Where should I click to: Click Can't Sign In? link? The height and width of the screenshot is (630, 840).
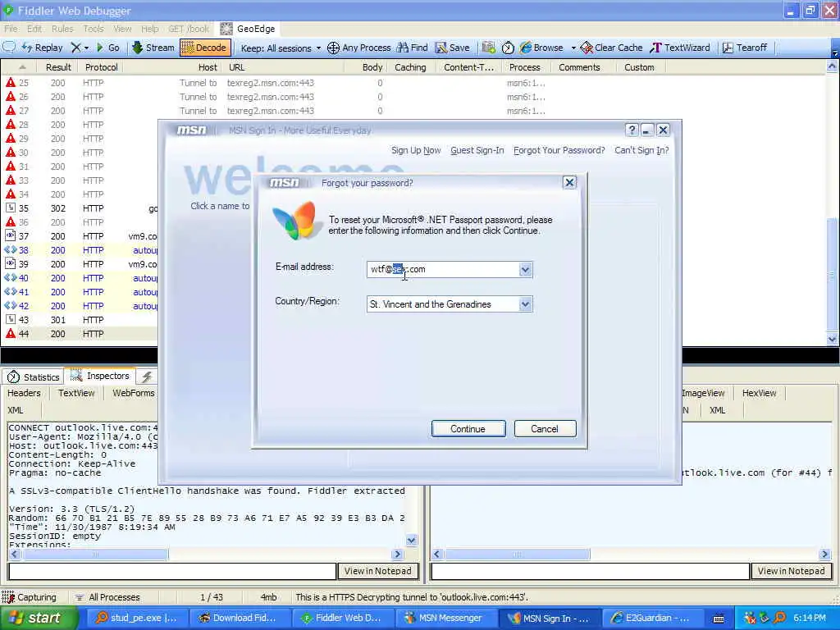pos(641,150)
